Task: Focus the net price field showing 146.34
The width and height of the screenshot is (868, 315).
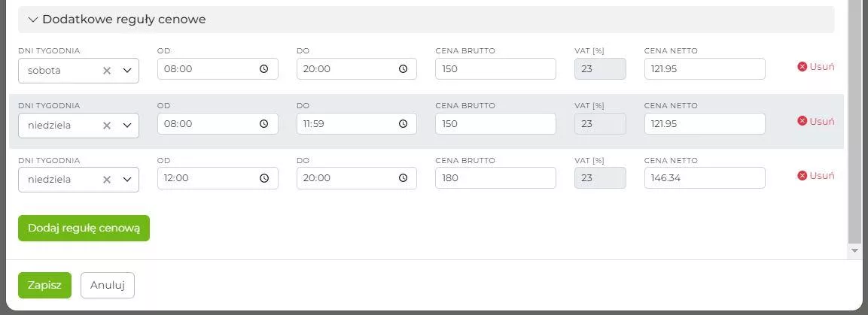Action: pos(705,178)
